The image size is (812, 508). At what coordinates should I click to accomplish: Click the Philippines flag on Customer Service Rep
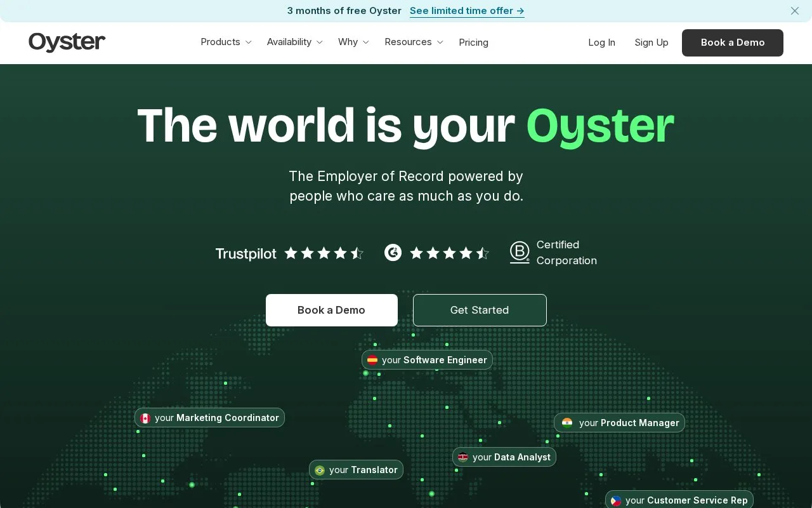point(616,500)
